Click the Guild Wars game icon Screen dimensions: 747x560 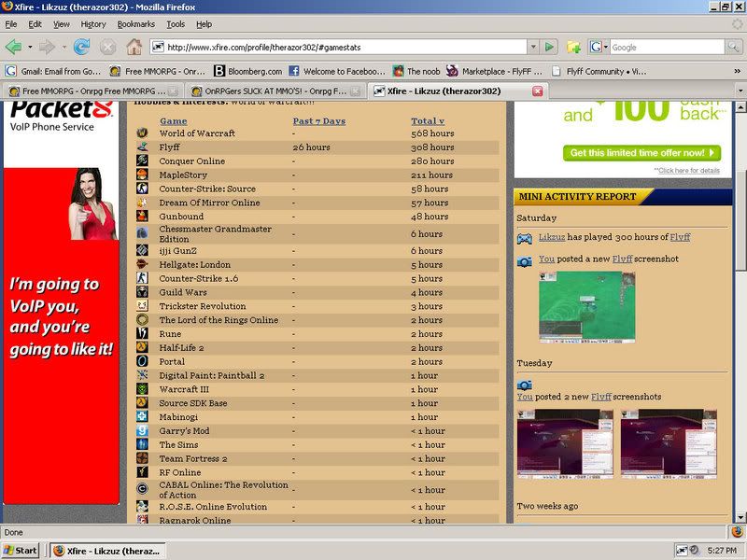(x=142, y=292)
